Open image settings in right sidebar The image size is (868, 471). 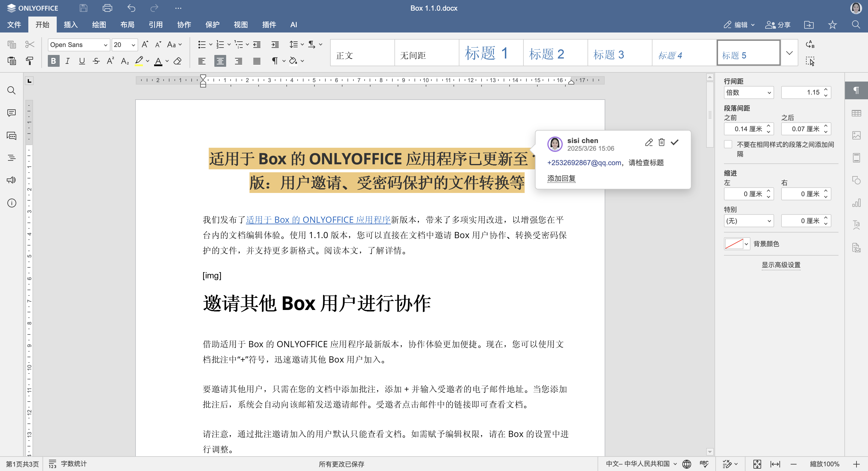coord(856,136)
